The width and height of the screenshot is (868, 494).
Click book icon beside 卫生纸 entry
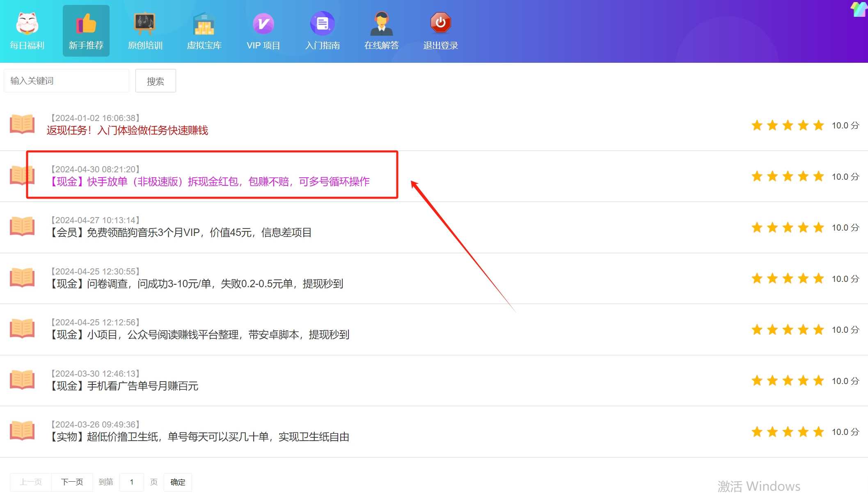(22, 430)
